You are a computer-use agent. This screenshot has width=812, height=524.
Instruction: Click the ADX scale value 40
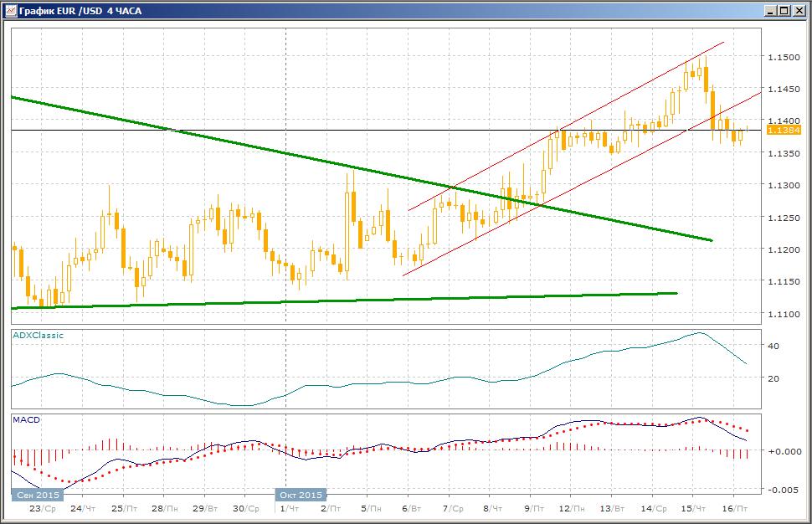coord(773,346)
